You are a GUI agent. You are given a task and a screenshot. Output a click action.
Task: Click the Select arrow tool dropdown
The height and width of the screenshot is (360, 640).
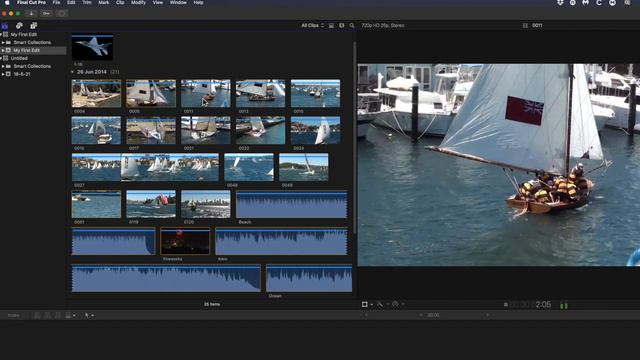coord(89,315)
